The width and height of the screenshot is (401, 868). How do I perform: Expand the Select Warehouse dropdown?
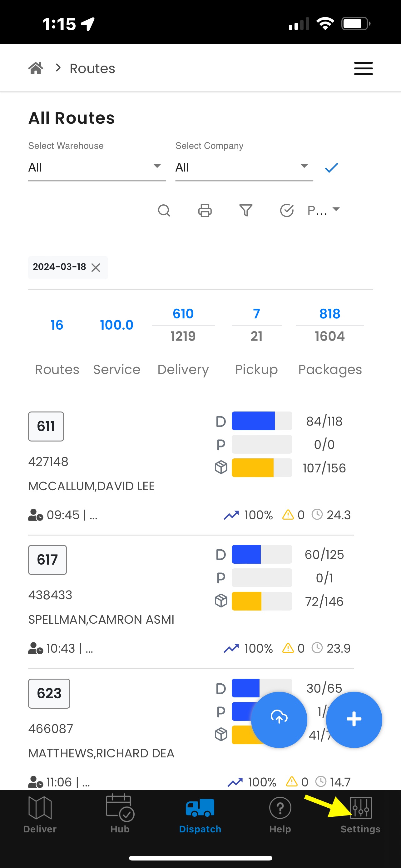pos(97,167)
